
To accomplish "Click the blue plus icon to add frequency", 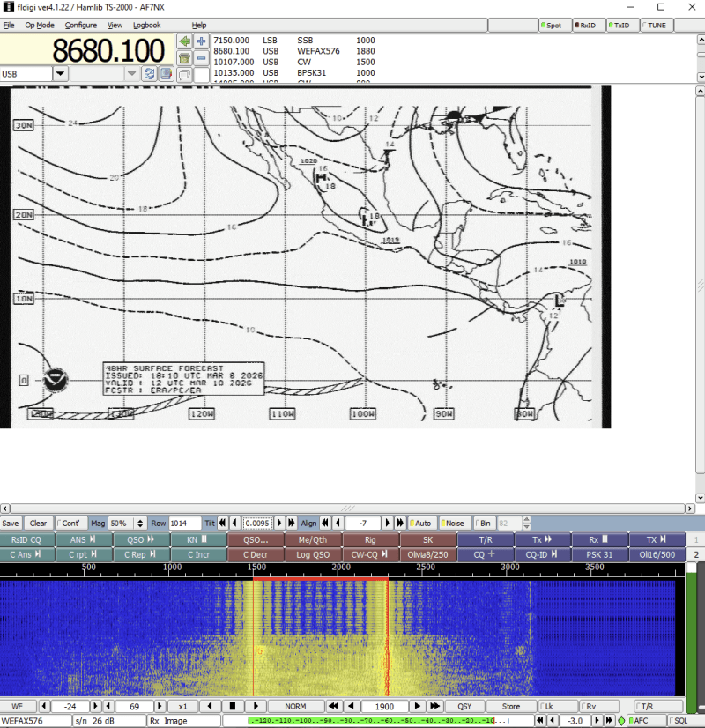I will coord(202,41).
